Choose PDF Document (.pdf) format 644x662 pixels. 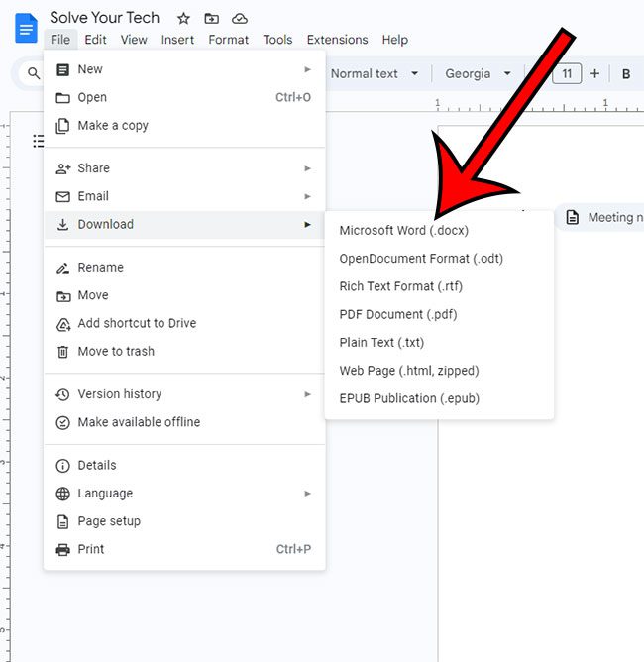click(398, 315)
